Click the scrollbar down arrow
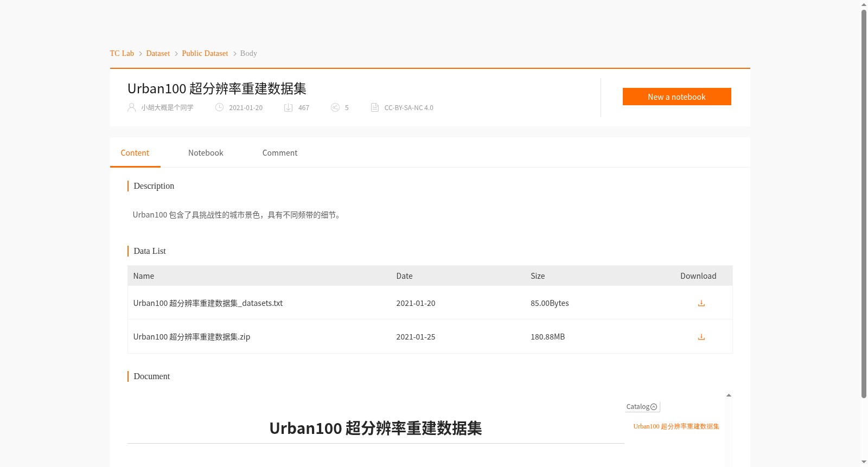Image resolution: width=868 pixels, height=467 pixels. (864, 462)
